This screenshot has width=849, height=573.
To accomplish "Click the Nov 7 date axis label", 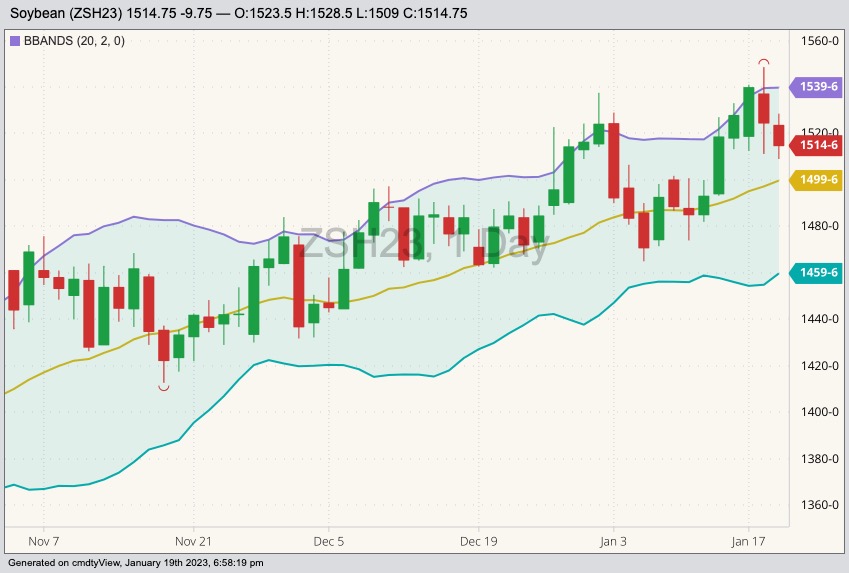I will pyautogui.click(x=44, y=541).
